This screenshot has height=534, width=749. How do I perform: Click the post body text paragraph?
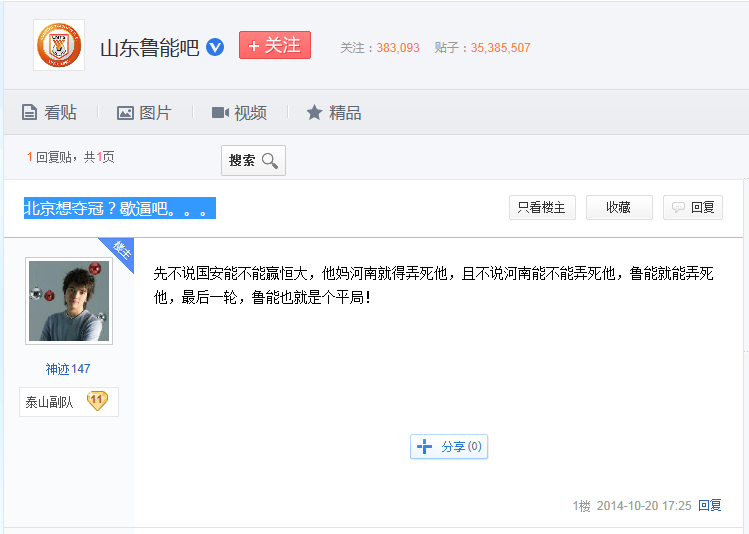click(x=433, y=285)
